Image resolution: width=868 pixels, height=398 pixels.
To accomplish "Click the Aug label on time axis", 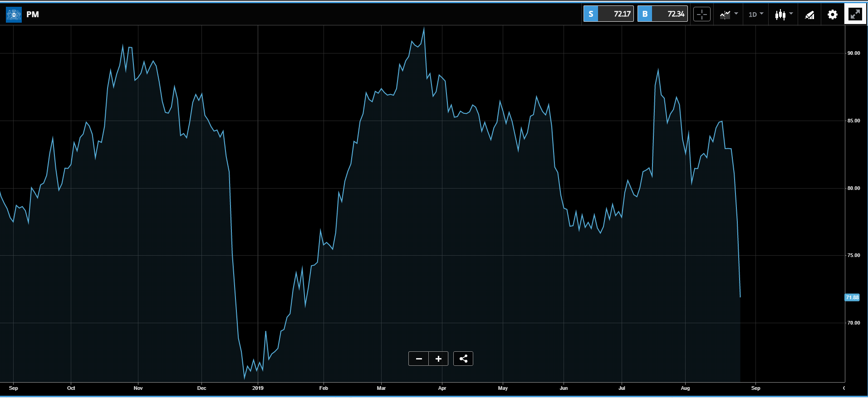I will 685,388.
